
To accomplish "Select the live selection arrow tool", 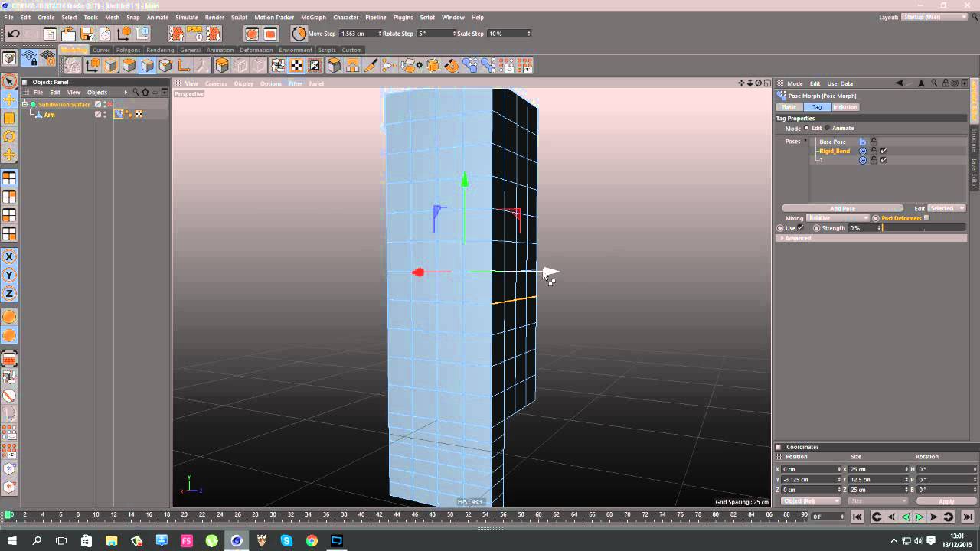I will tap(9, 82).
